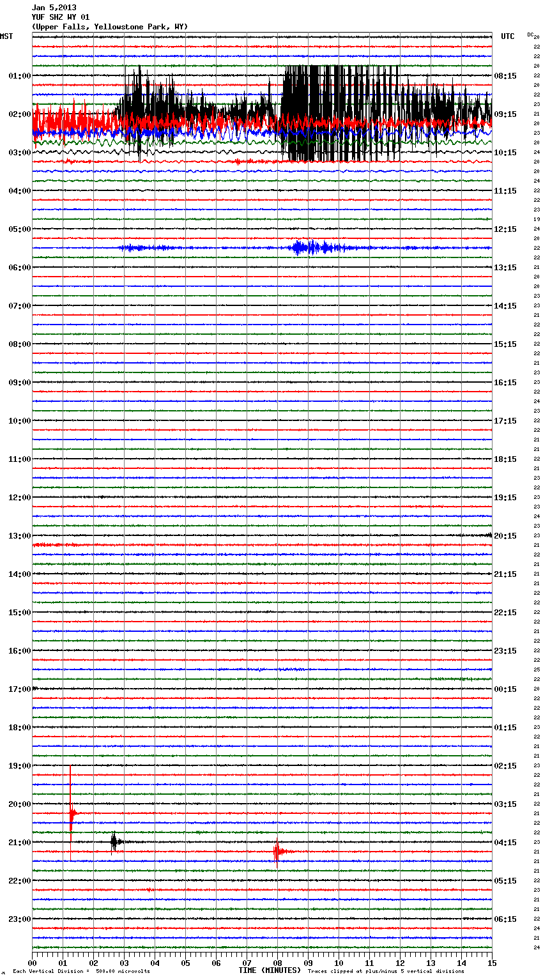
Task: Click the '16:15' UTC time label
Action: click(x=505, y=383)
